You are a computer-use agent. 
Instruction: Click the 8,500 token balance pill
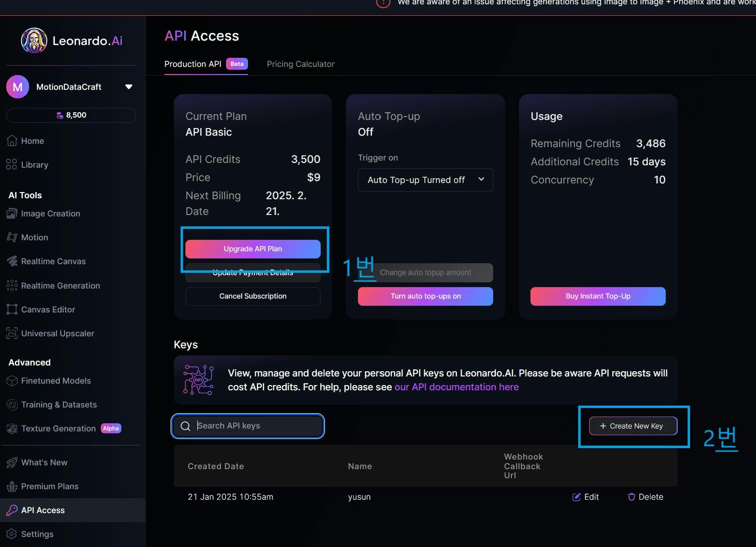coord(71,115)
